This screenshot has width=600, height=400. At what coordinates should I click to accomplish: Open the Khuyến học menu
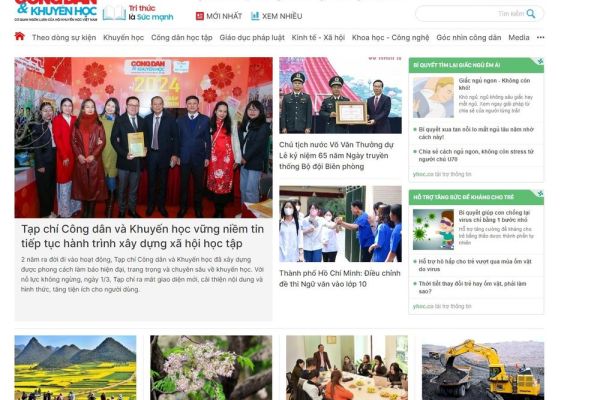(x=124, y=38)
